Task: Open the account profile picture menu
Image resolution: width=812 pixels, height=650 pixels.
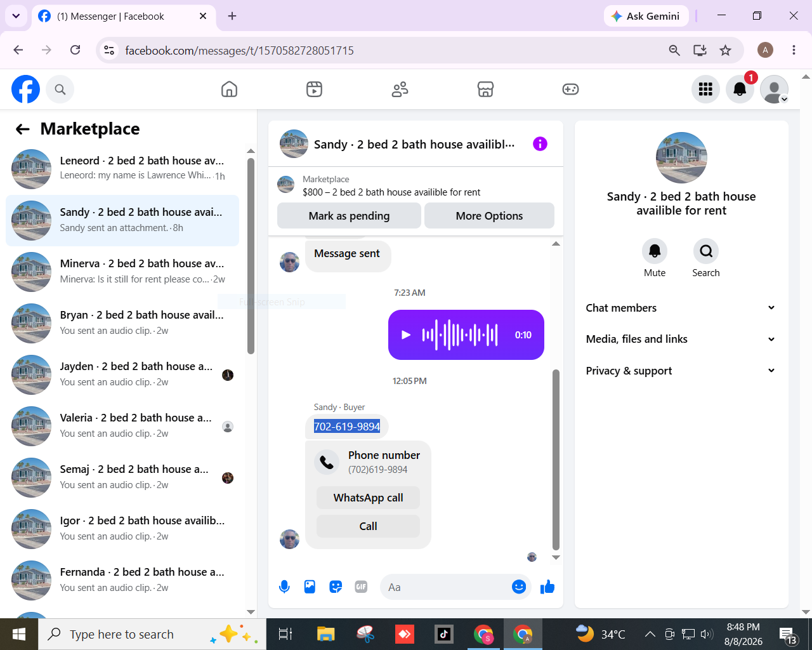Action: [774, 90]
